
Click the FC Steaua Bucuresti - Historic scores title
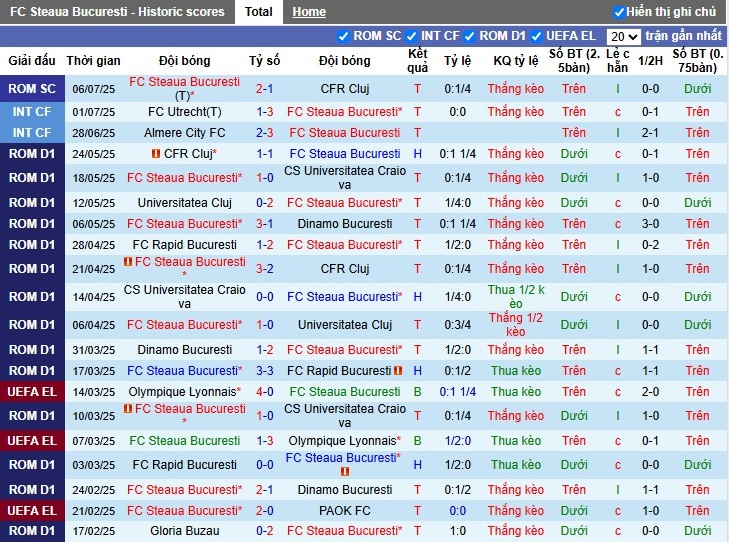[117, 12]
